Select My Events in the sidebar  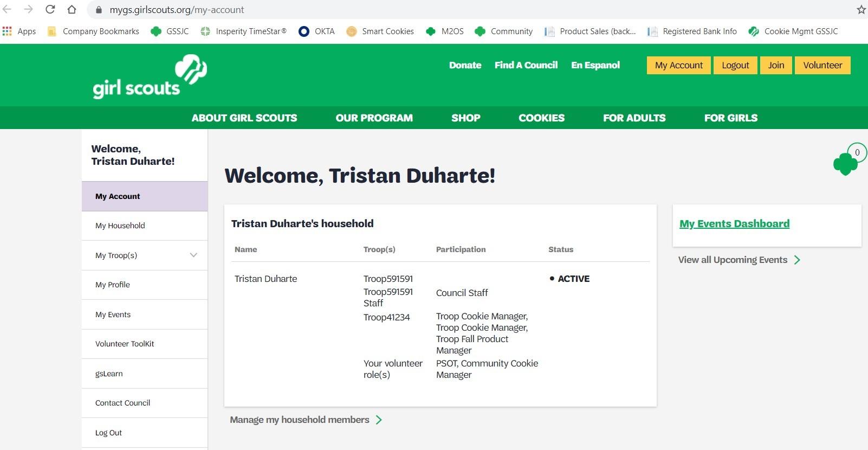145,314
